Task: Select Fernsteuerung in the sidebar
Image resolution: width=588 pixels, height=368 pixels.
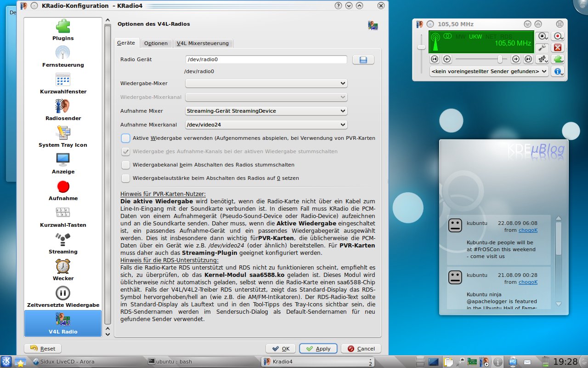Action: click(x=63, y=57)
